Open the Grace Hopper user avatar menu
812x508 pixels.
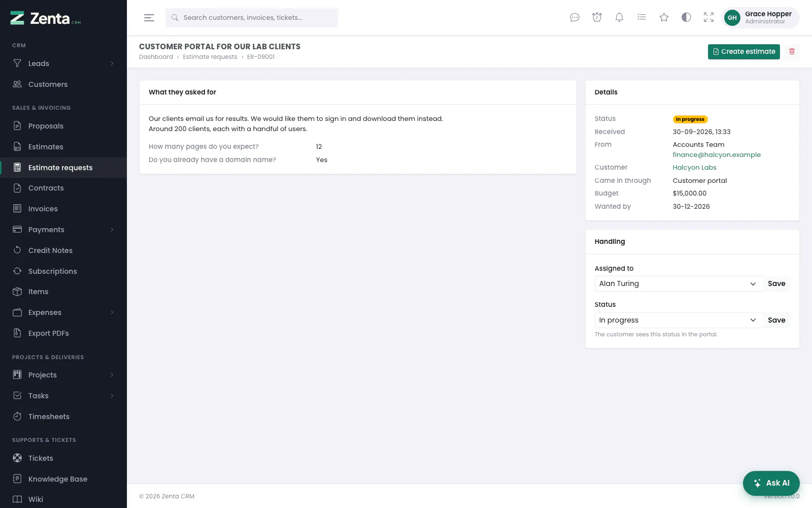pyautogui.click(x=761, y=18)
